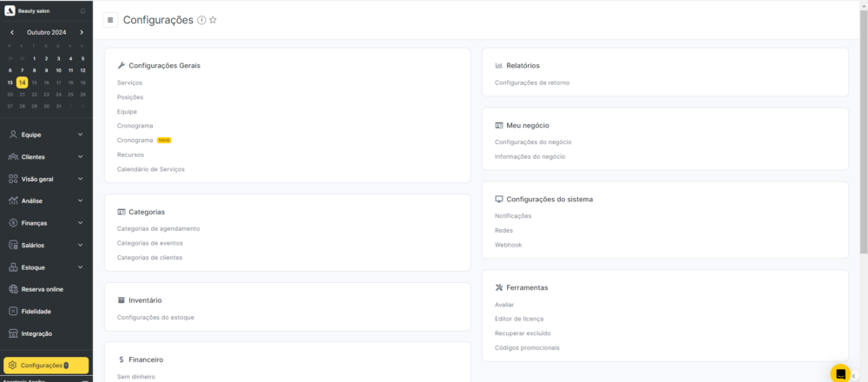The height and width of the screenshot is (382, 868).
Task: Open Códigos promocionais link
Action: [x=527, y=347]
